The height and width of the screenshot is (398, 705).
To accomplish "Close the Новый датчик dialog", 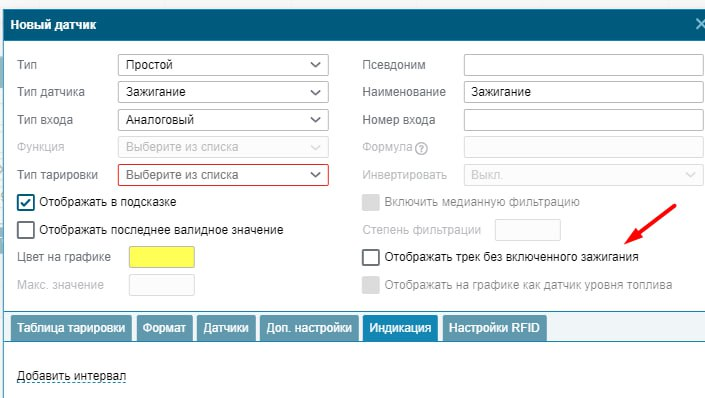I will pos(700,24).
